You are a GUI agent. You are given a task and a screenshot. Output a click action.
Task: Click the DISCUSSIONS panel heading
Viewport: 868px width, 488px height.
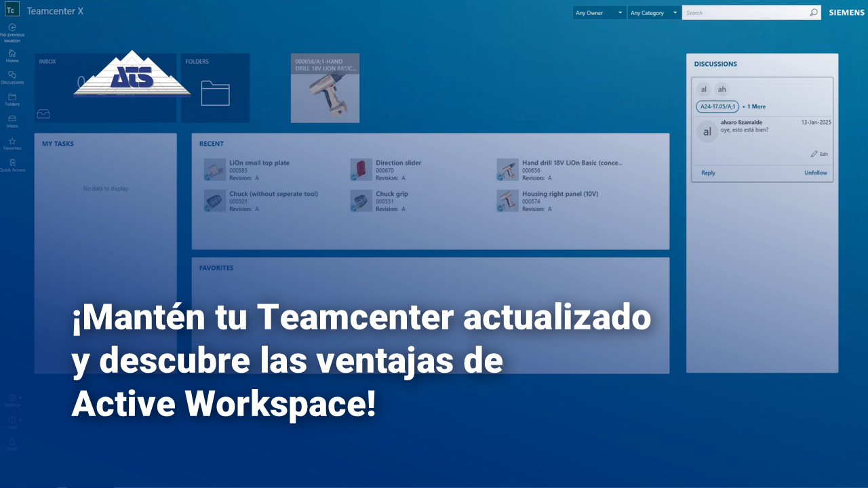click(x=715, y=64)
